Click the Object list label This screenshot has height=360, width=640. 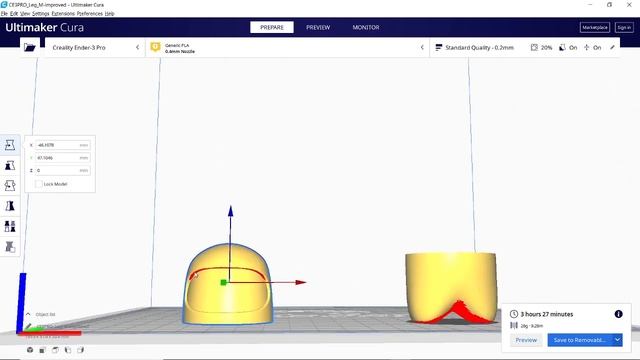[x=45, y=314]
